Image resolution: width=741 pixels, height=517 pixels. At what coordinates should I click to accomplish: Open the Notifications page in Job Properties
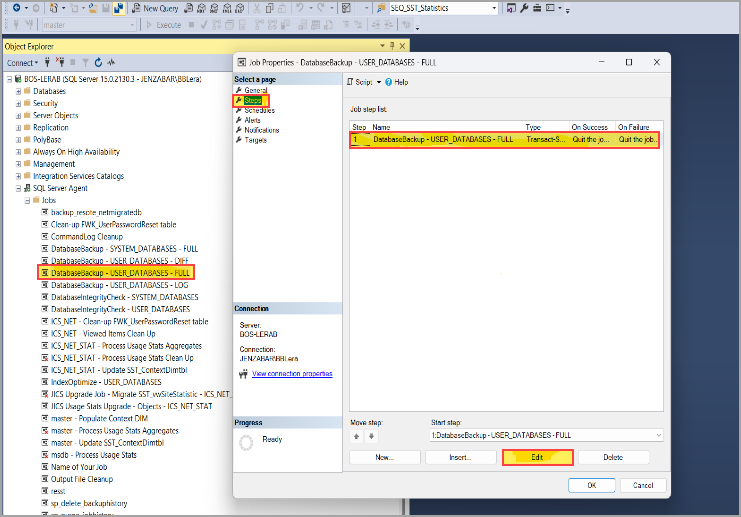point(262,130)
